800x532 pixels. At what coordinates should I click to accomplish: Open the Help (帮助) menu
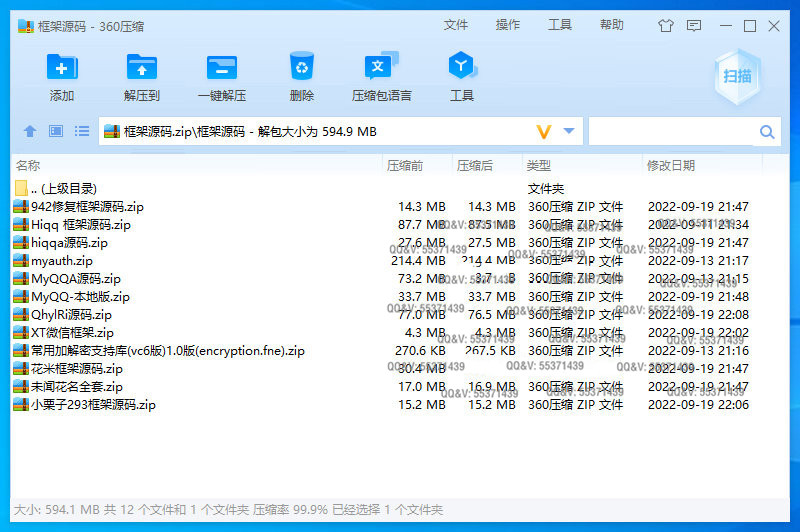pyautogui.click(x=612, y=25)
